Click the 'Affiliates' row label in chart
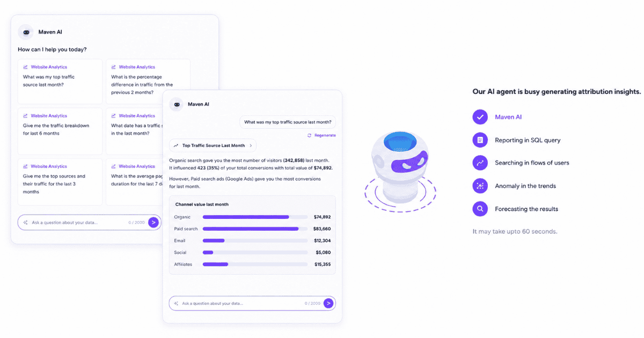The image size is (644, 338). click(184, 264)
